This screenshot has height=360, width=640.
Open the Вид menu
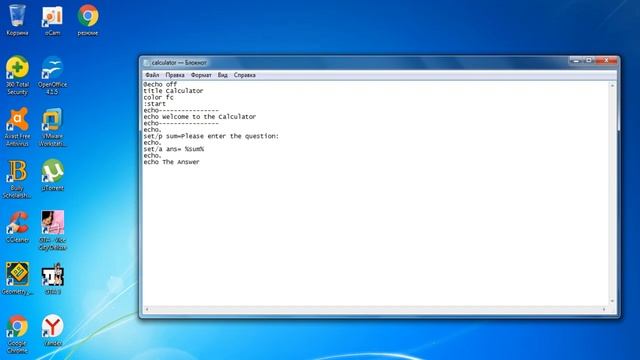pos(222,75)
